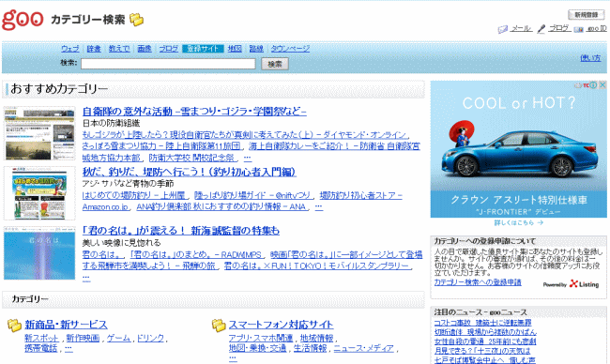Image resolution: width=610 pixels, height=364 pixels.
Task: Open the goo ID link
Action: tap(597, 28)
